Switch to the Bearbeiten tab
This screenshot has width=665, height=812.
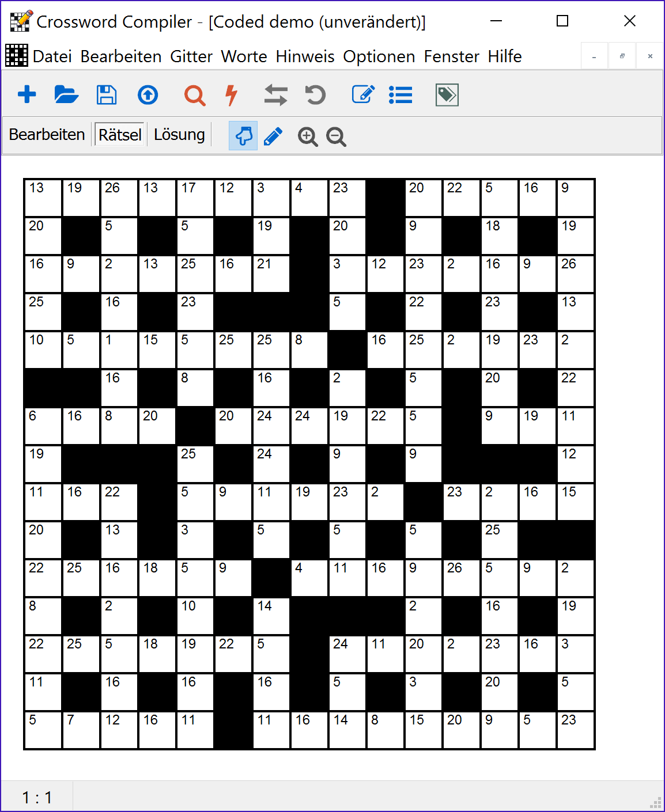tap(47, 134)
